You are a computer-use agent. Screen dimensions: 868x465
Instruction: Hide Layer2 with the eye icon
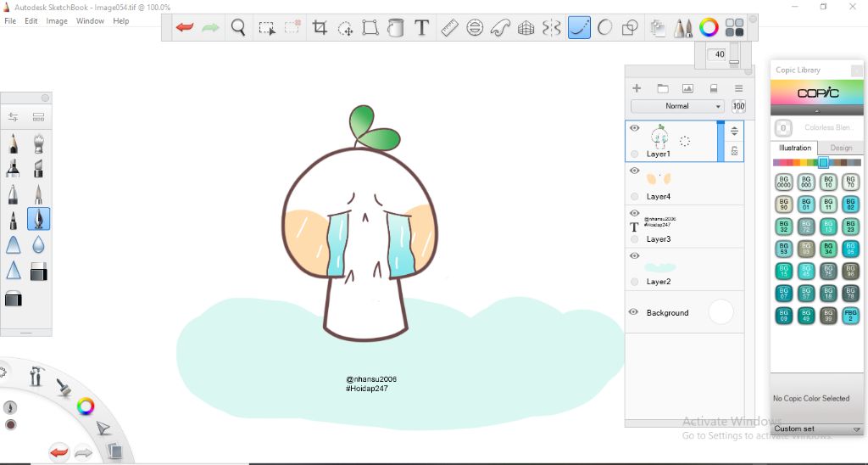tap(634, 255)
